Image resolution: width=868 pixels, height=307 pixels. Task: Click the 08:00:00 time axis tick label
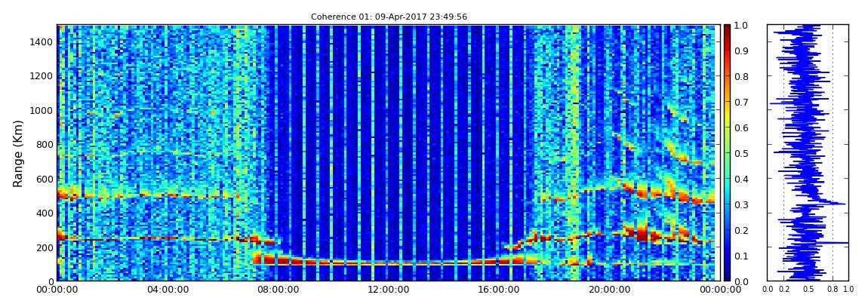pyautogui.click(x=276, y=289)
